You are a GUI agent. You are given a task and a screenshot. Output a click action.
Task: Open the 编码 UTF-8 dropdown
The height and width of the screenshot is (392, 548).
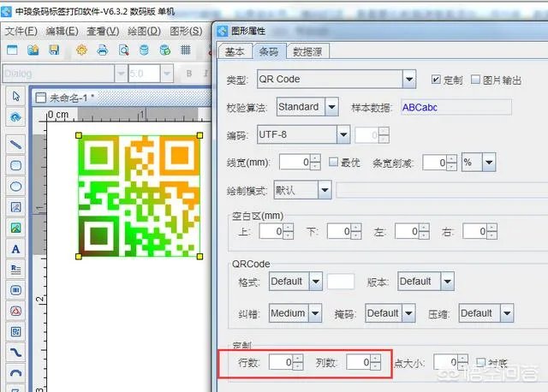pos(343,134)
